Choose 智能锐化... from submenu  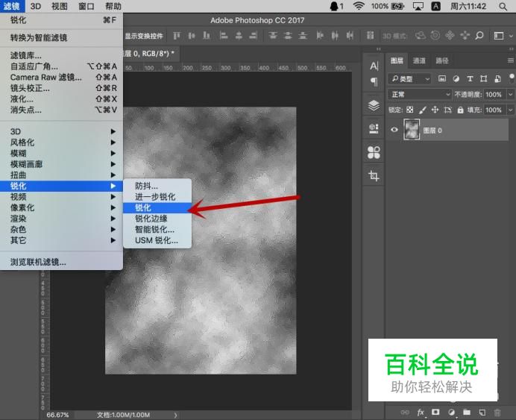tap(157, 230)
